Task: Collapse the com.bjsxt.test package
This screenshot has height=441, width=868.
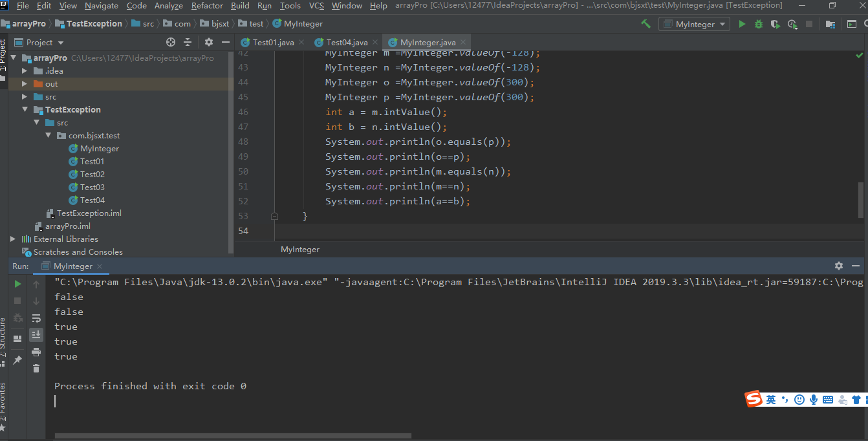Action: pos(48,135)
